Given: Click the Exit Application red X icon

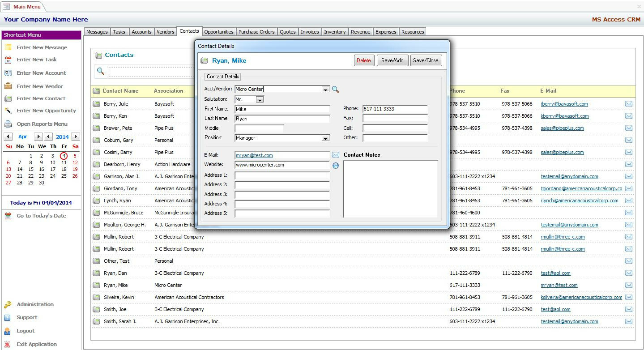Looking at the screenshot, I should [x=8, y=344].
